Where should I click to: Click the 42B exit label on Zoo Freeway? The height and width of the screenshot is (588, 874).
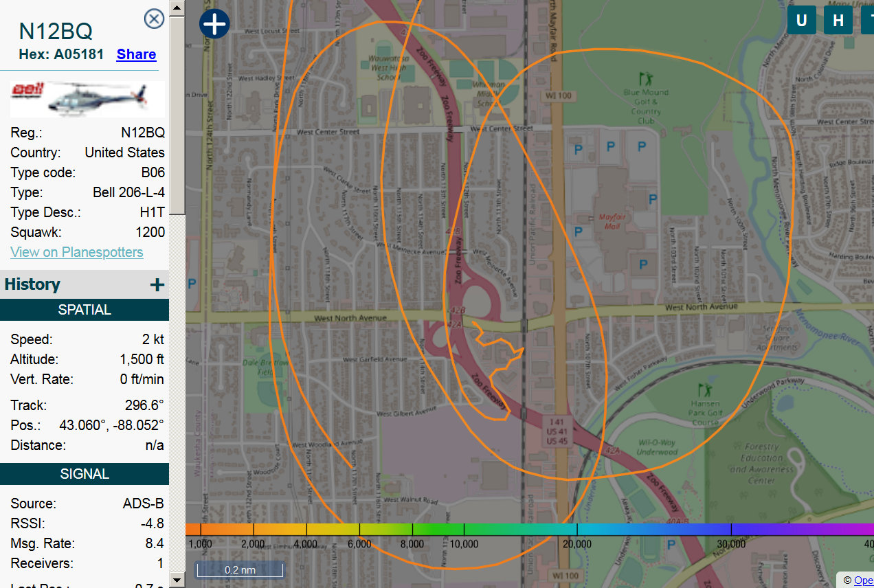point(456,311)
